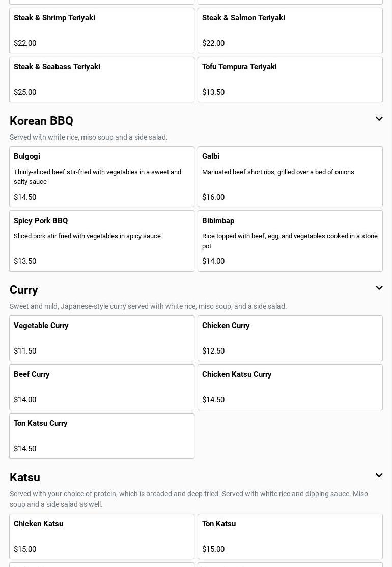Image resolution: width=392 pixels, height=567 pixels.
Task: Choose the Ton Katsu item
Action: 290,536
